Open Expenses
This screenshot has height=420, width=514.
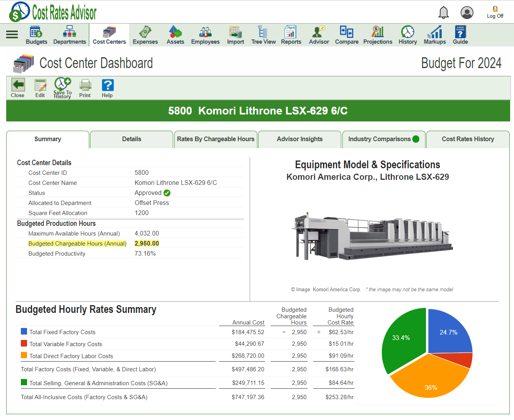tap(145, 35)
